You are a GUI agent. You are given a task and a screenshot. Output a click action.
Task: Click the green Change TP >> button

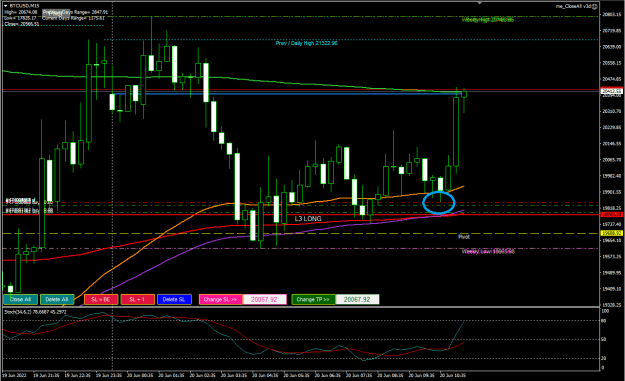coord(313,299)
